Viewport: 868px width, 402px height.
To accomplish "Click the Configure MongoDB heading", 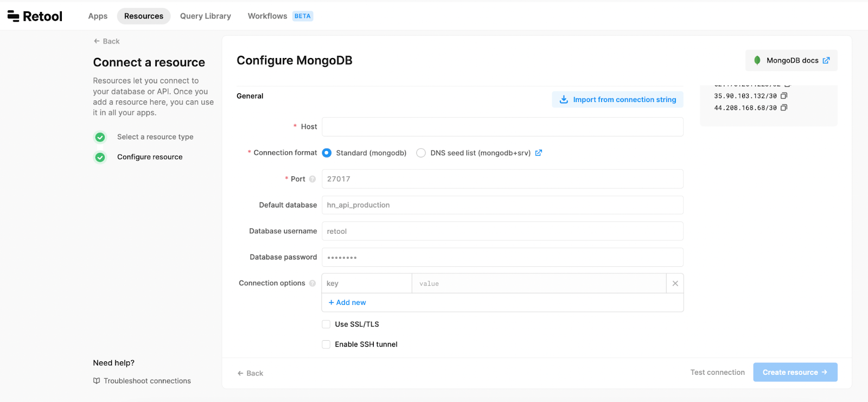I will pos(295,60).
